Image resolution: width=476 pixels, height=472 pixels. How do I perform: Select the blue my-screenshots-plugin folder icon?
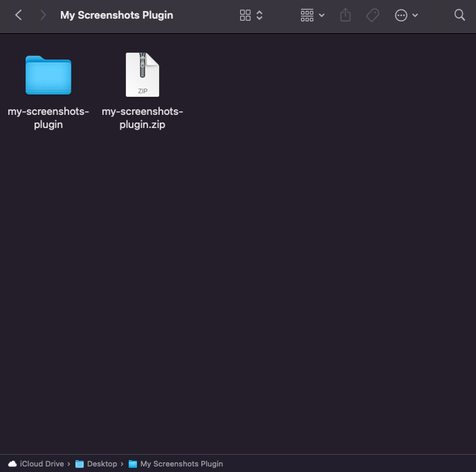point(48,75)
